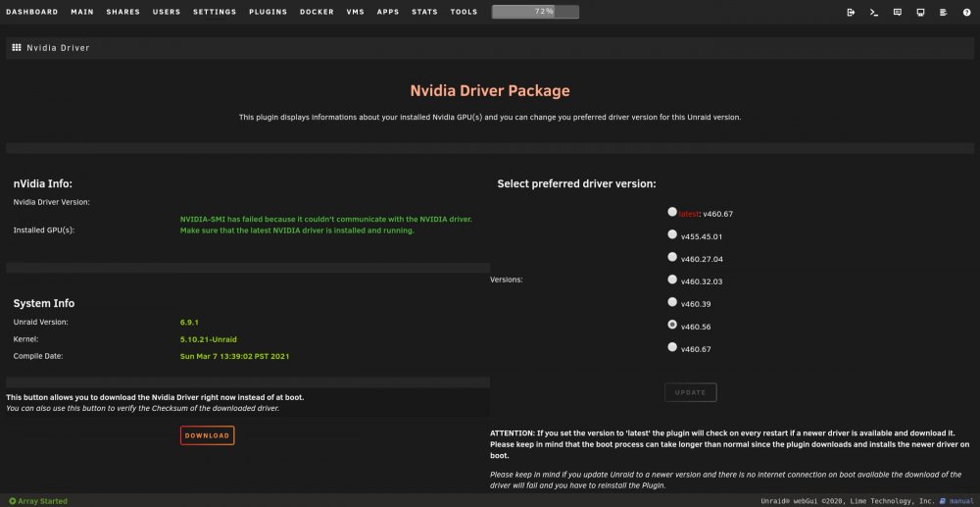The width and height of the screenshot is (980, 507).
Task: Pick the v460.27.04 driver radio button
Action: 672,257
